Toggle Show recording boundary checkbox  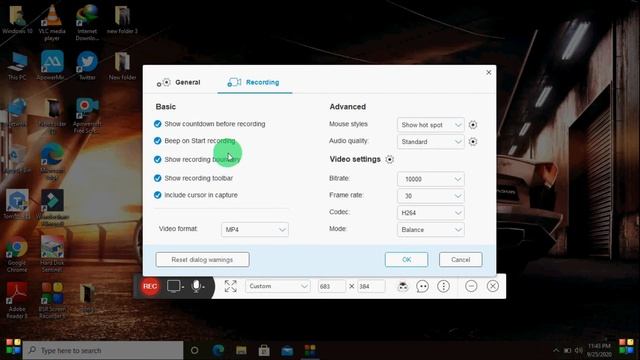(x=158, y=160)
